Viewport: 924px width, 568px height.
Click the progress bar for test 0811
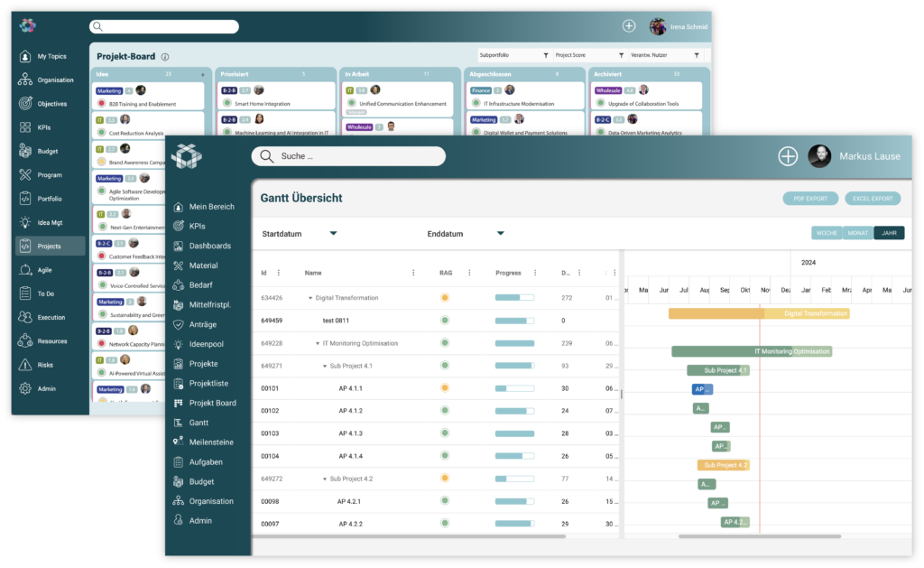point(514,321)
